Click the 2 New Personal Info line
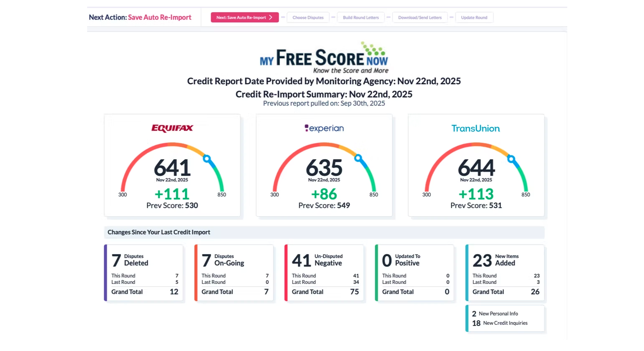 (x=495, y=313)
